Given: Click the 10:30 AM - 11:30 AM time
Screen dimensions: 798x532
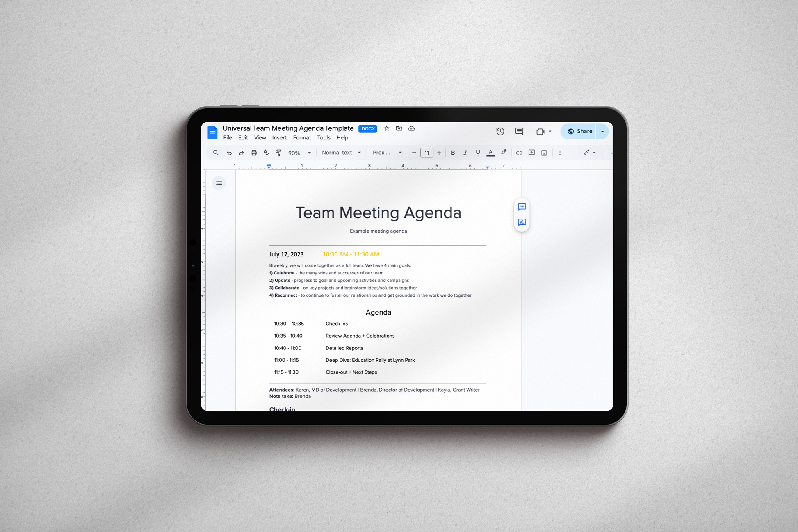Looking at the screenshot, I should coord(351,254).
